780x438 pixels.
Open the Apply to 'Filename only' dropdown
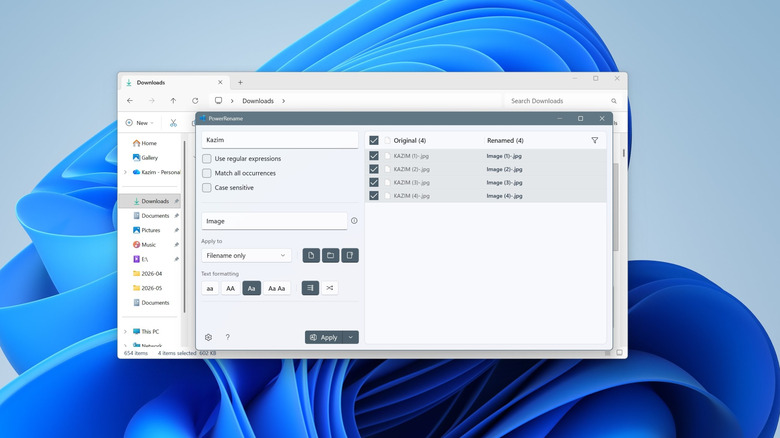(246, 255)
